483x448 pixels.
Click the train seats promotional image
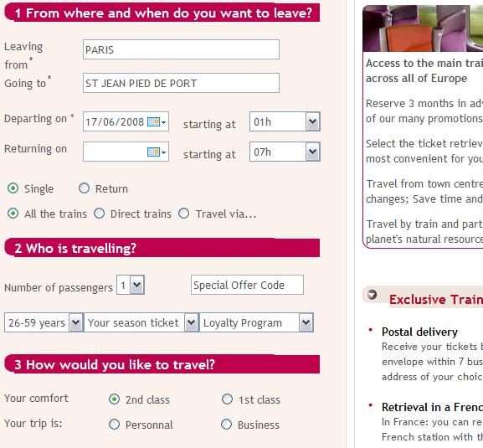click(x=423, y=28)
